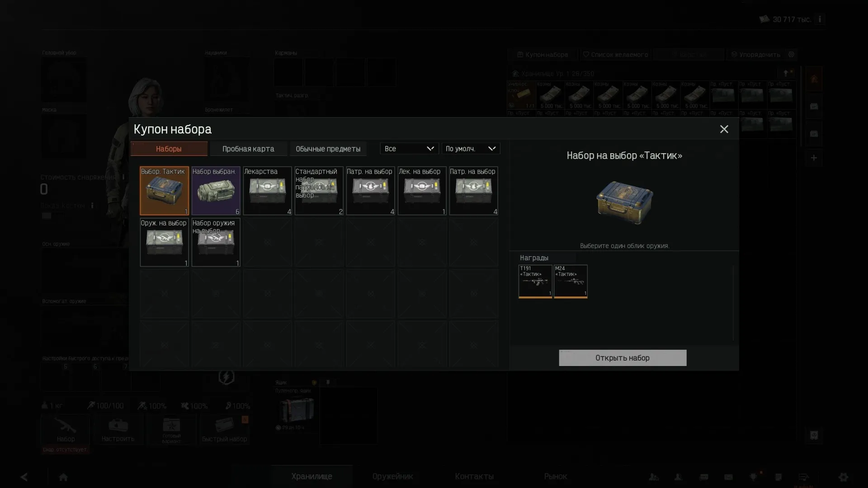Click the house icon in right sidebar

[x=814, y=80]
